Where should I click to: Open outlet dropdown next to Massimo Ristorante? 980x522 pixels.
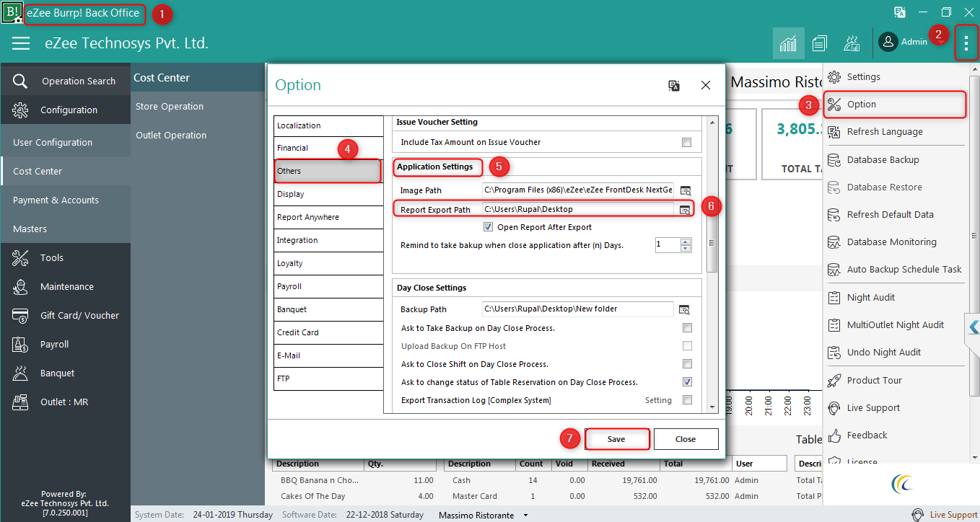click(x=525, y=516)
